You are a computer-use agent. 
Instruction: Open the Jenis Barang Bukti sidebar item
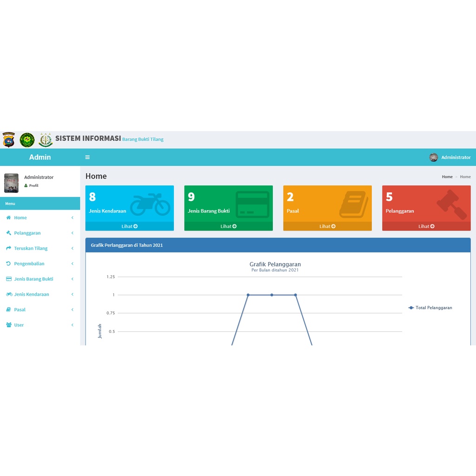coord(40,279)
